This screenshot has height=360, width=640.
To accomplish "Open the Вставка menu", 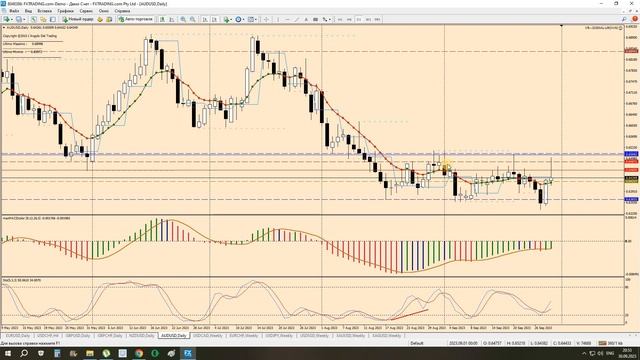I will pyautogui.click(x=44, y=11).
